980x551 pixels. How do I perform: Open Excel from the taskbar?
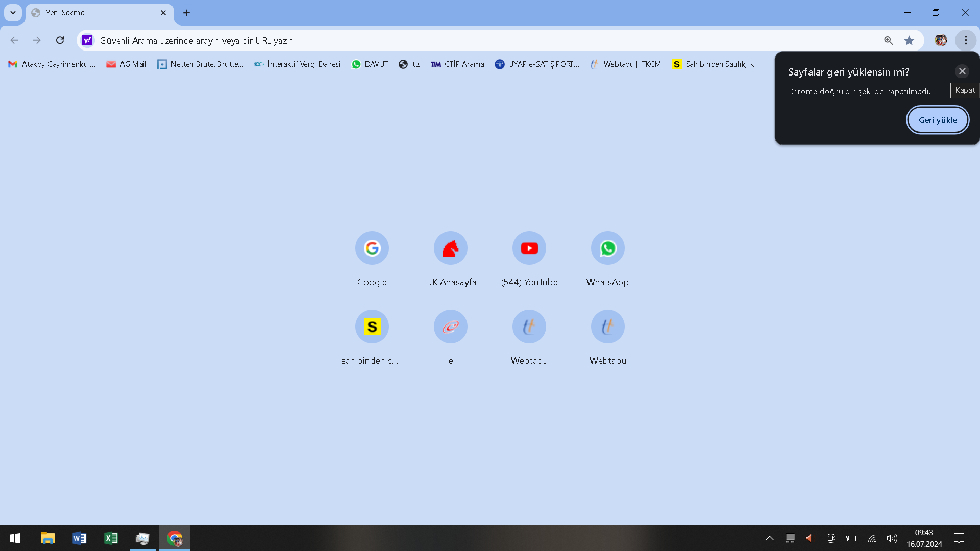[x=111, y=538]
